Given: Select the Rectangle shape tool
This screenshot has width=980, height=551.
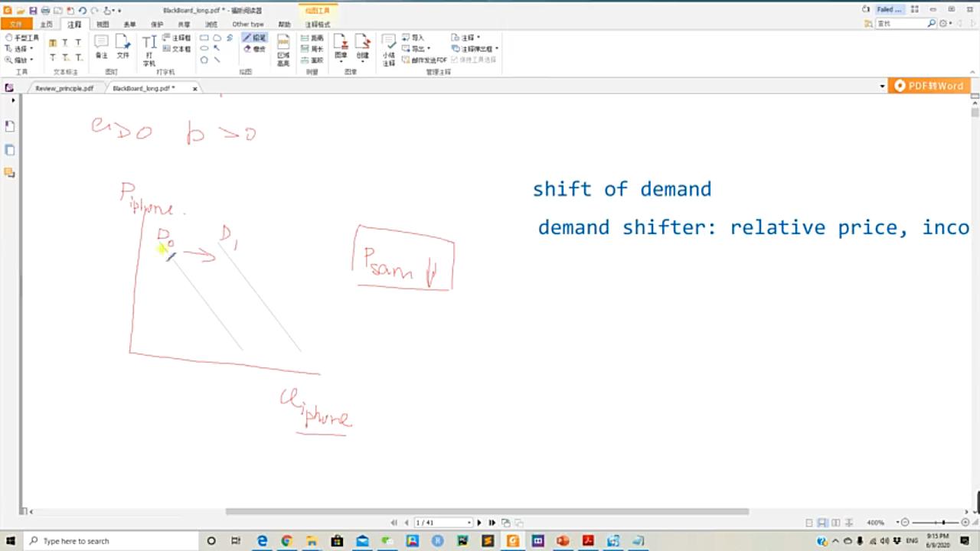Looking at the screenshot, I should (x=204, y=37).
